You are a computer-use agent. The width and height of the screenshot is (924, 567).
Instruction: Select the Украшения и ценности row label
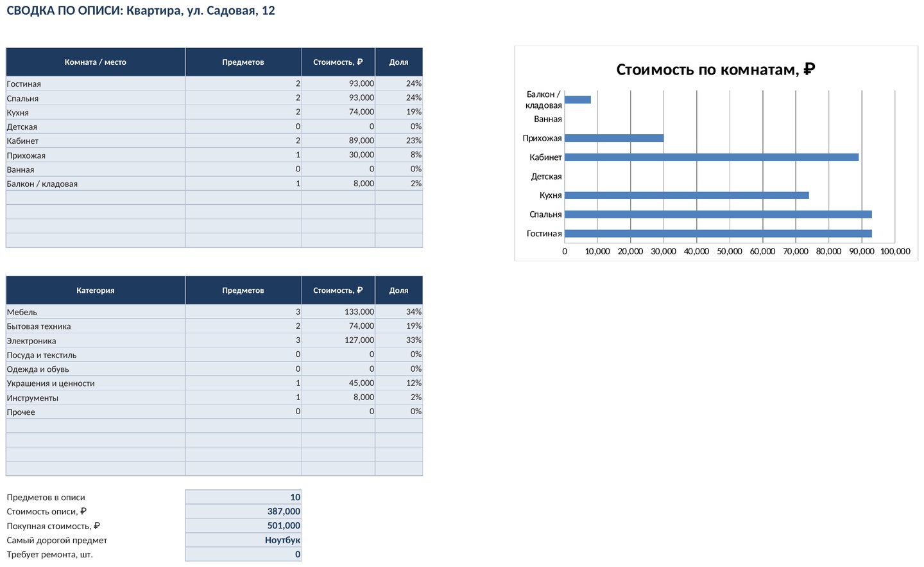(x=96, y=383)
